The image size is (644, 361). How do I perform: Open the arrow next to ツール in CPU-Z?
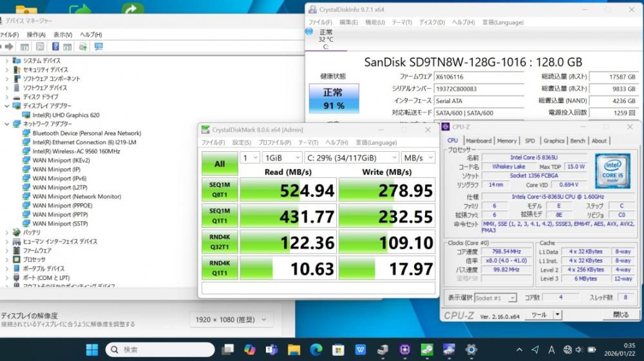point(557,315)
